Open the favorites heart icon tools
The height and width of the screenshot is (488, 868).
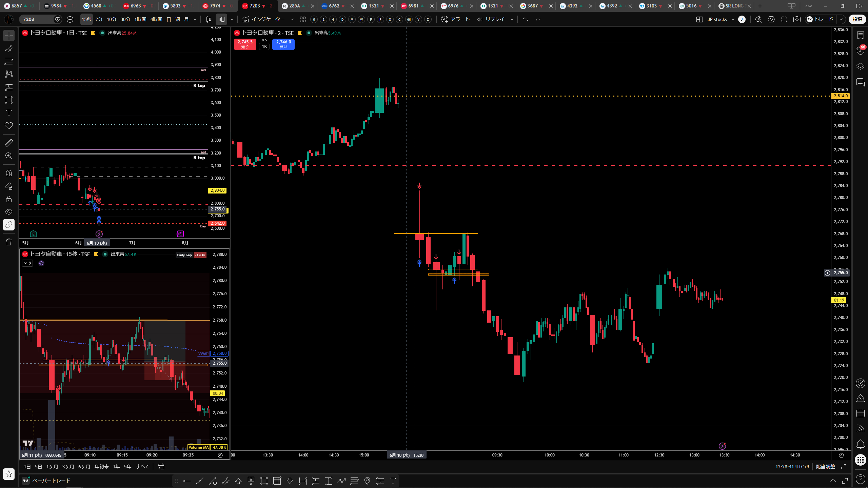pyautogui.click(x=9, y=126)
